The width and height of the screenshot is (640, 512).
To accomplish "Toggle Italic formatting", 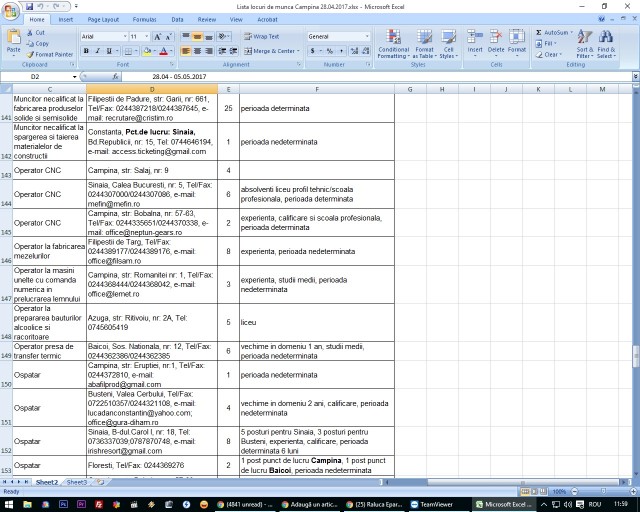I will 98,51.
